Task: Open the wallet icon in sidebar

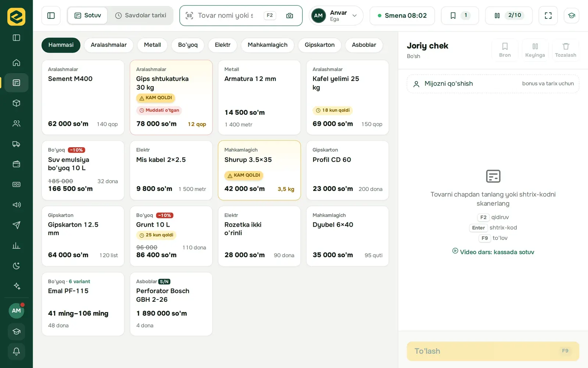Action: [x=16, y=164]
